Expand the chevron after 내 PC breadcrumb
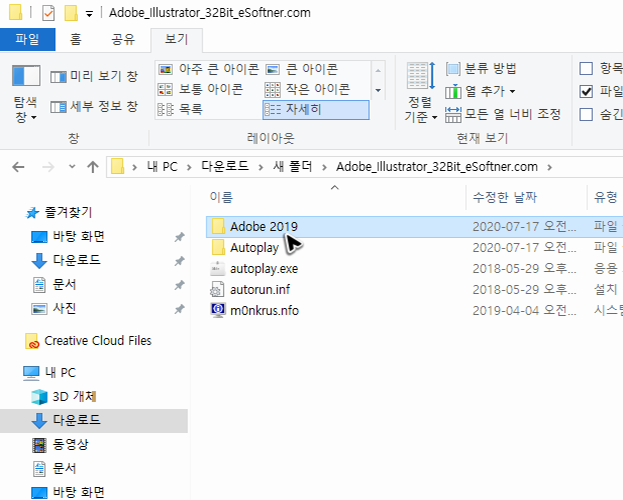This screenshot has width=623, height=500. click(189, 167)
